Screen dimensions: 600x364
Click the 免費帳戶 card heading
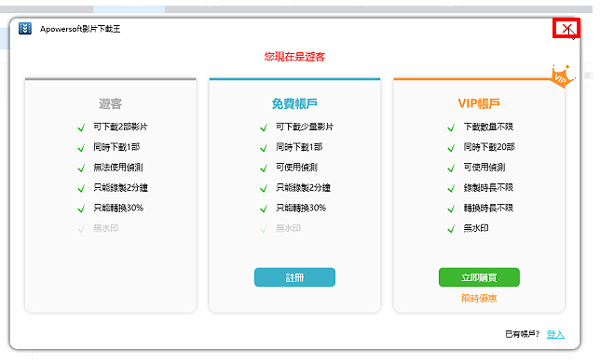294,103
